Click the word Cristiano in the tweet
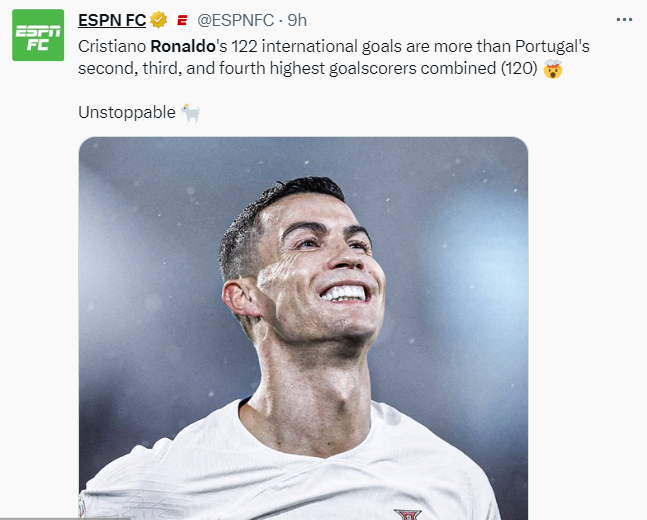 112,46
